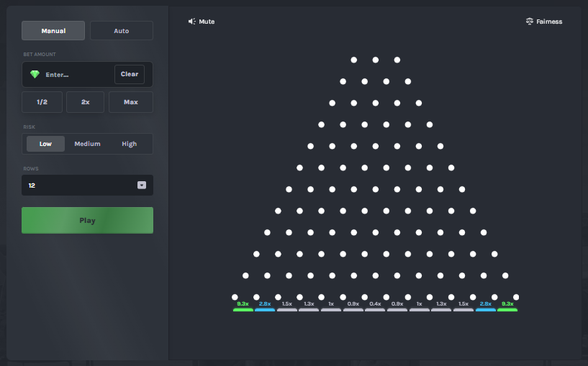Click the right blue 2.8x multiplier slot

(486, 306)
